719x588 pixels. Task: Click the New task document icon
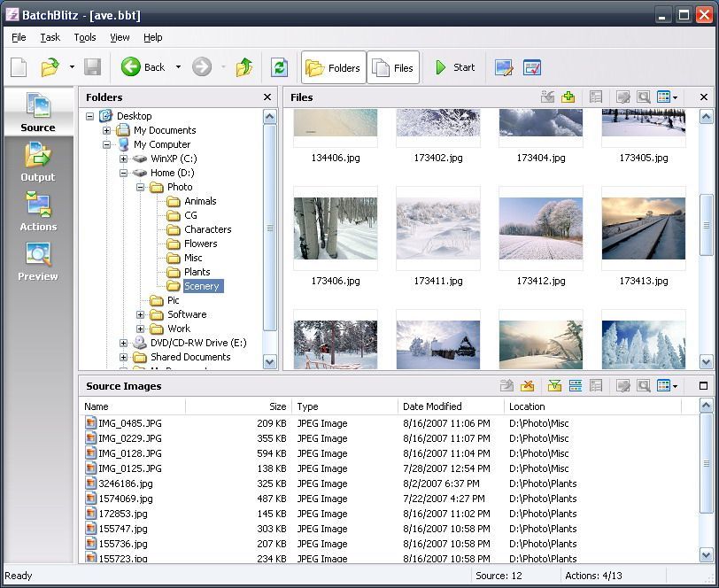click(x=19, y=67)
